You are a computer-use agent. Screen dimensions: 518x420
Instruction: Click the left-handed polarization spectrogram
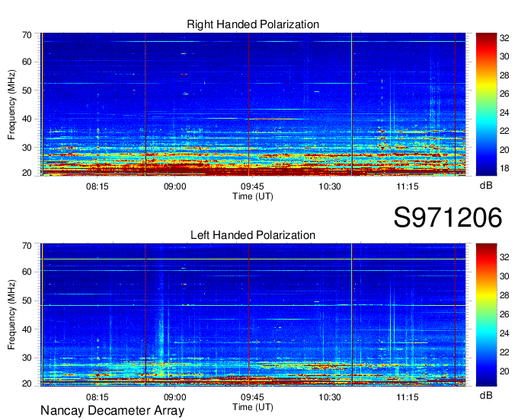coord(253,315)
